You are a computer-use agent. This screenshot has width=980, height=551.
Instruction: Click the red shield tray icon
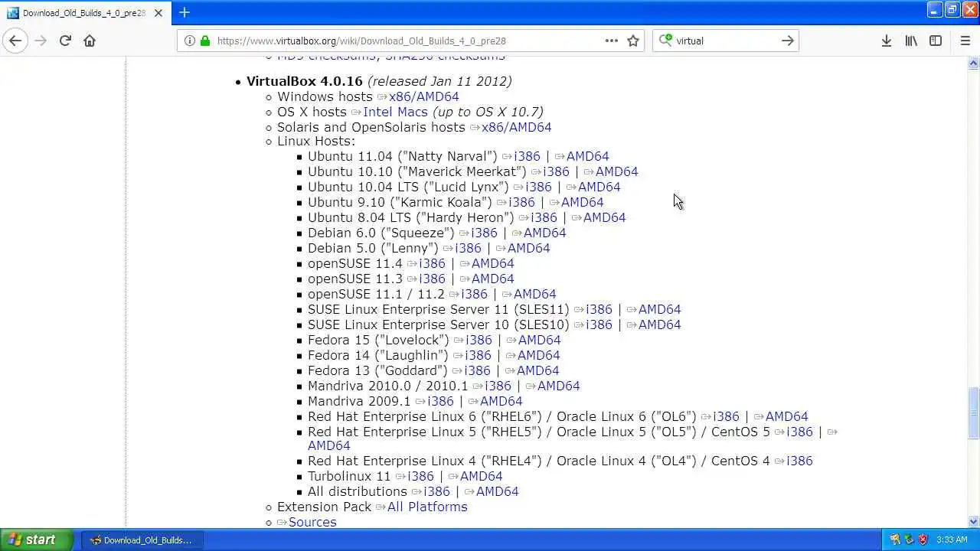[x=923, y=540]
